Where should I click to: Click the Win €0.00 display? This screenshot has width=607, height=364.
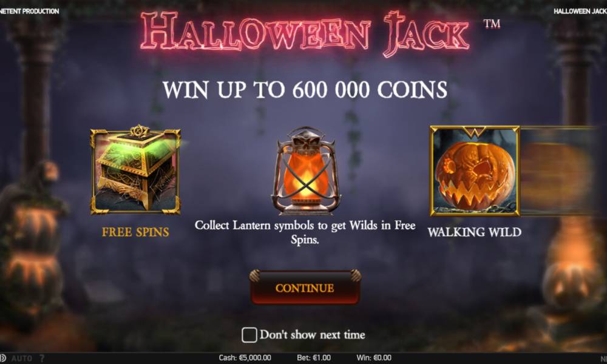tap(374, 358)
